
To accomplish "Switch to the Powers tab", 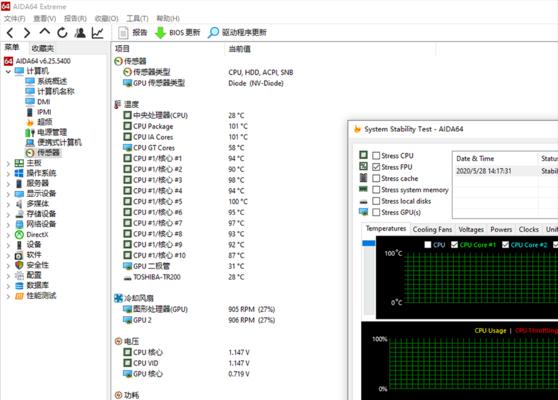I will (x=501, y=230).
